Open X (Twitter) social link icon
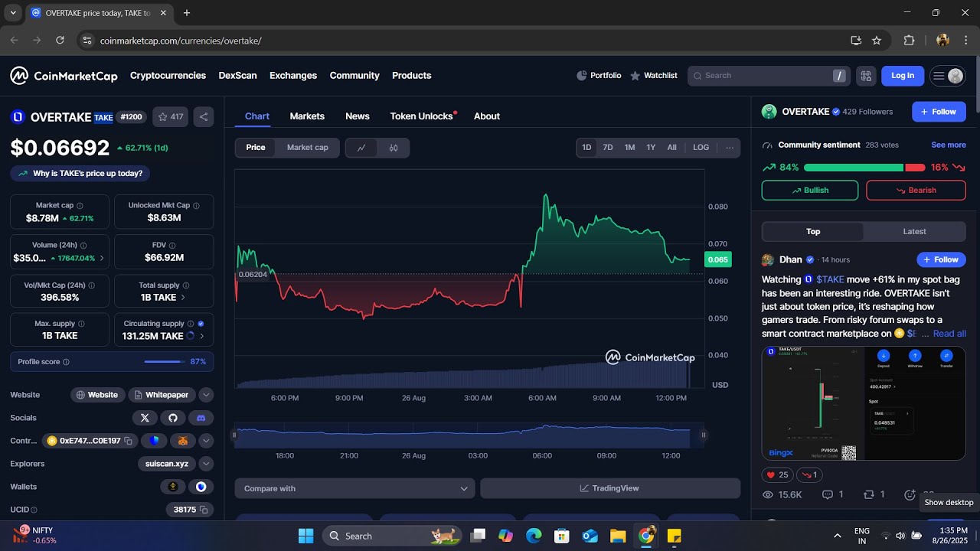 pyautogui.click(x=145, y=418)
